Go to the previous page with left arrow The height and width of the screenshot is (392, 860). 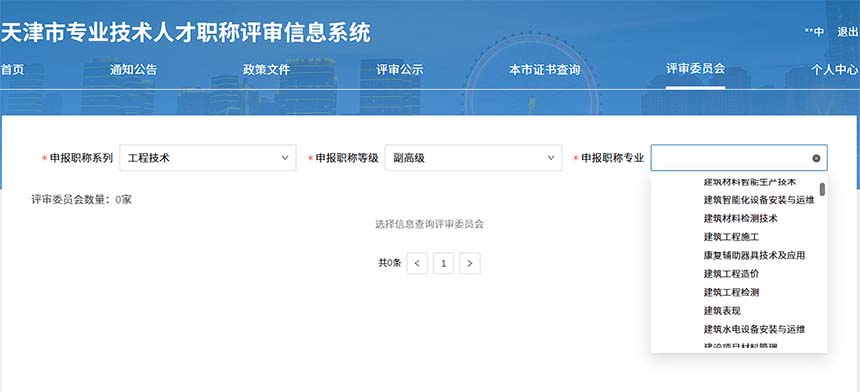417,263
